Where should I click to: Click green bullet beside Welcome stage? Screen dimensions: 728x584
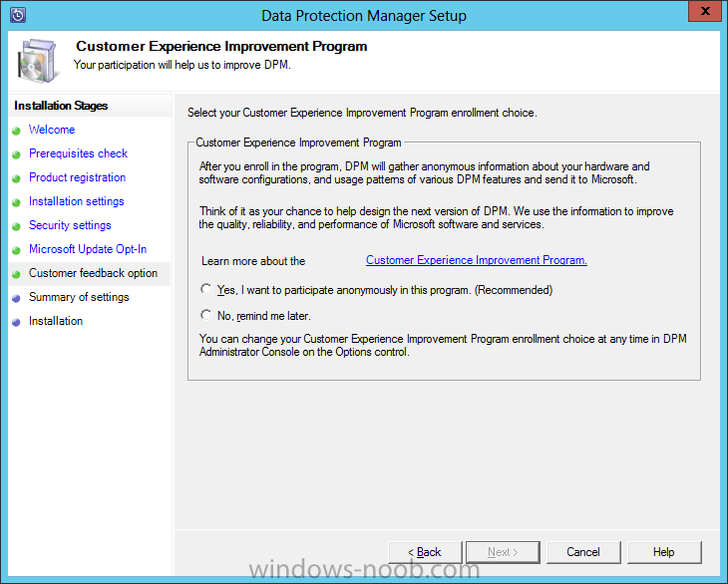coord(16,131)
